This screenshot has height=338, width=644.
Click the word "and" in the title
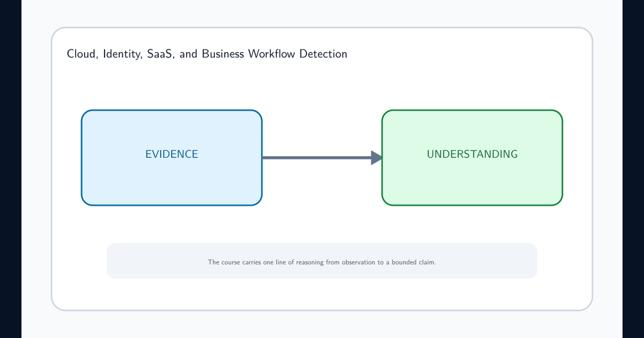[x=188, y=54]
